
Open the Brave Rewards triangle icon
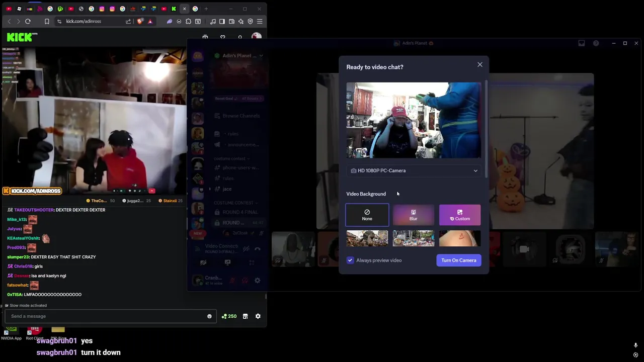(x=150, y=21)
